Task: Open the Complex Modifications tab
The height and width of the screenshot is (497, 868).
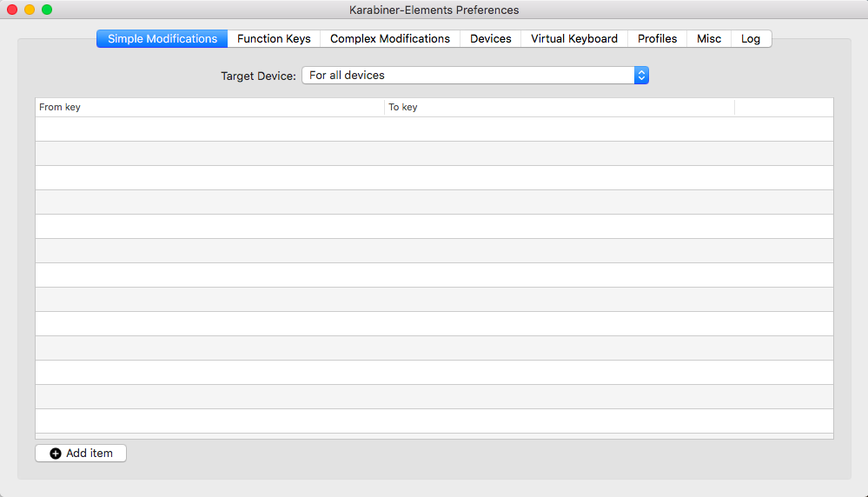Action: [x=390, y=39]
